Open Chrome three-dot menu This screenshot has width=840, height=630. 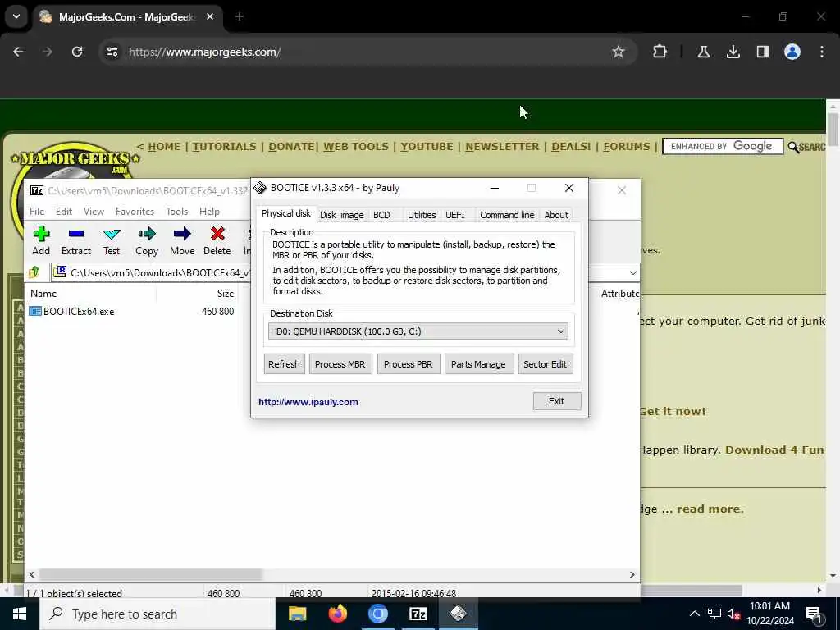821,52
